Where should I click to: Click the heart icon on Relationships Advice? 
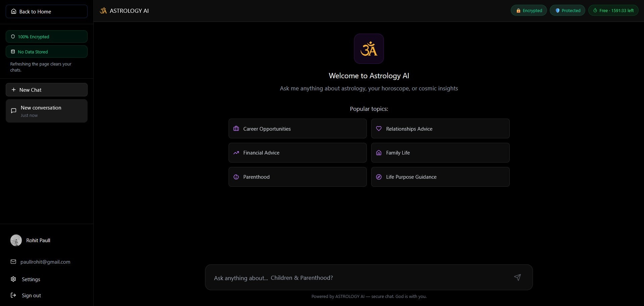[379, 128]
